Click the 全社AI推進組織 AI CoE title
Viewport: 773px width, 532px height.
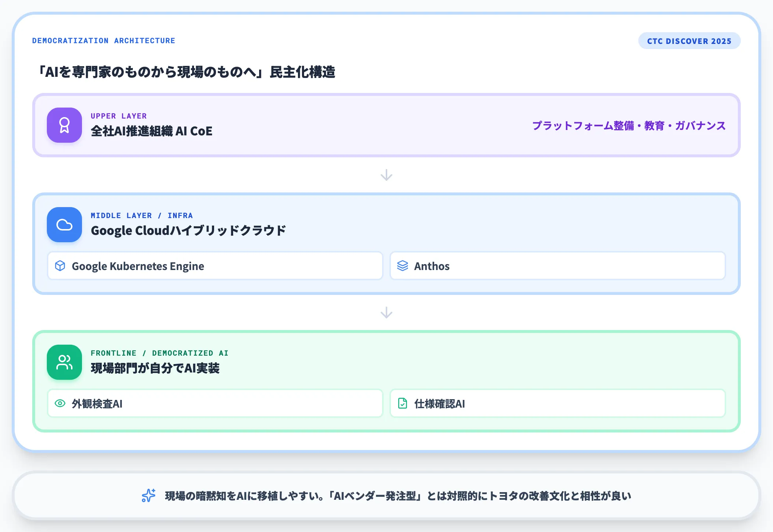[152, 131]
